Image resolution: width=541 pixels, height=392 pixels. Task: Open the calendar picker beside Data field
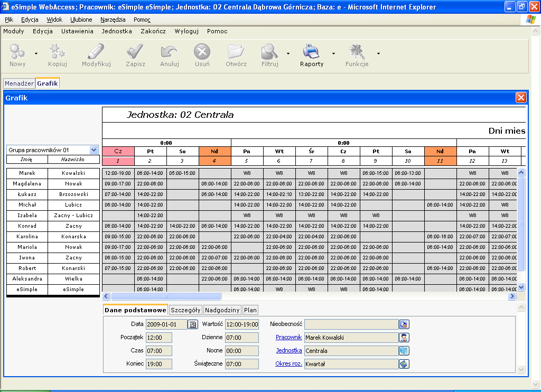pyautogui.click(x=192, y=324)
